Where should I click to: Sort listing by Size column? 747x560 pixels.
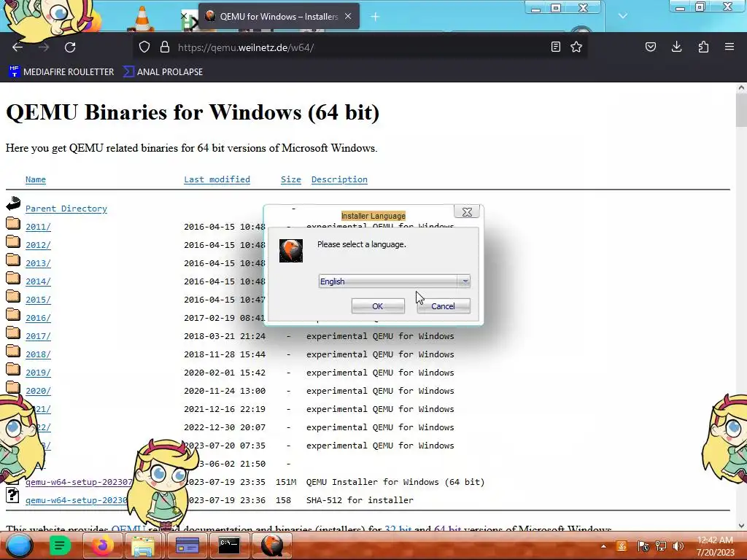coord(290,179)
